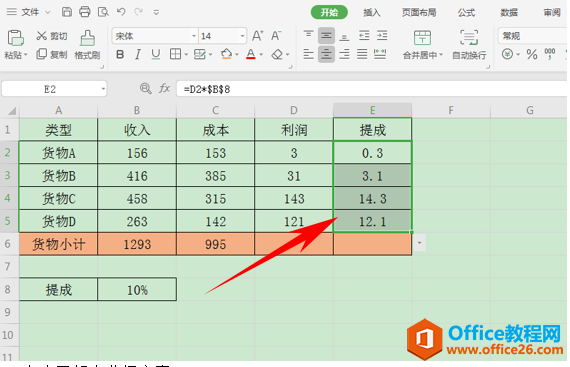Undo the last action
This screenshot has width=570, height=367.
point(121,12)
